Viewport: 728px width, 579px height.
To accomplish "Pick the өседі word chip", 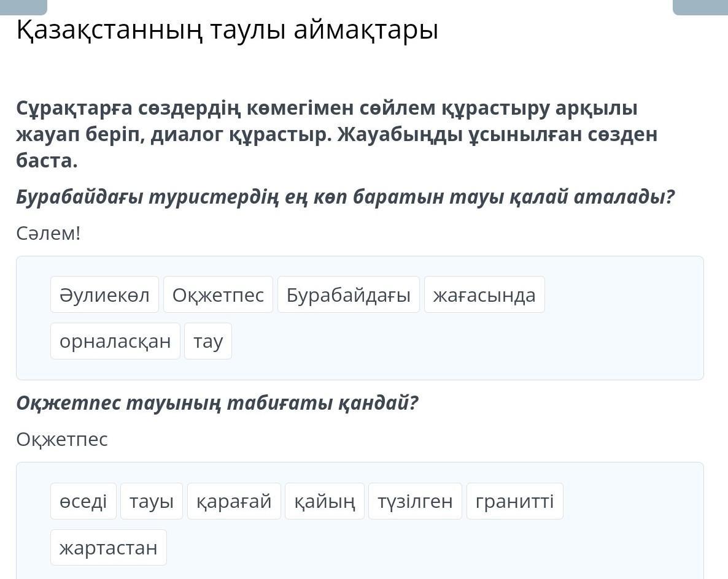I will point(83,501).
